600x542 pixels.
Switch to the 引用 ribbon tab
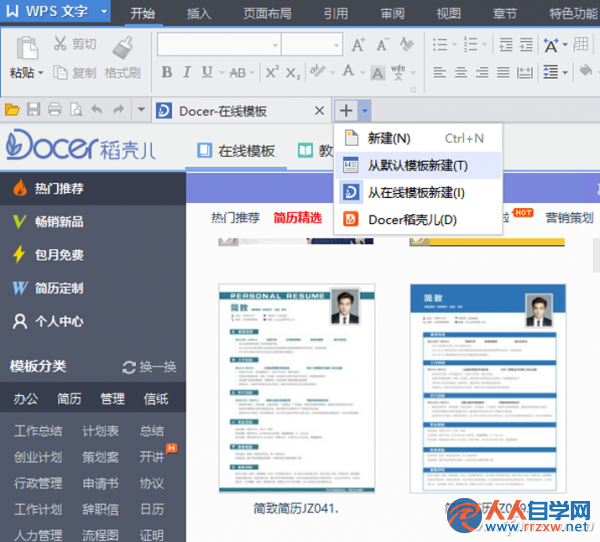tap(336, 14)
